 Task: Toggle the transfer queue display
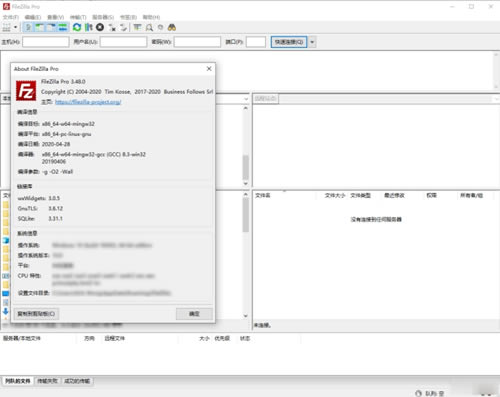coord(63,27)
